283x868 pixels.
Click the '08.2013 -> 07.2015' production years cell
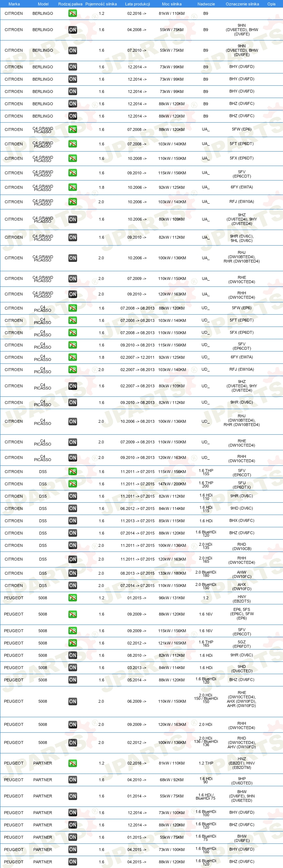[138, 573]
